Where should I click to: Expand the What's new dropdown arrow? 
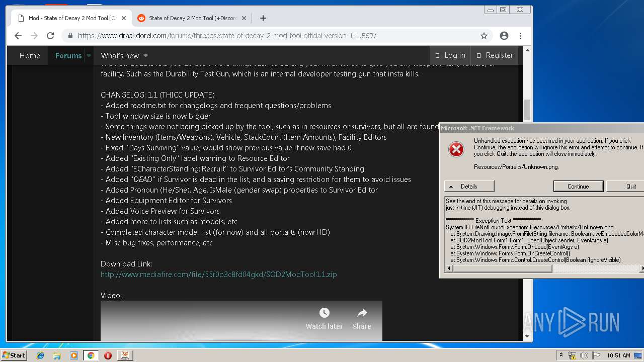coord(145,55)
